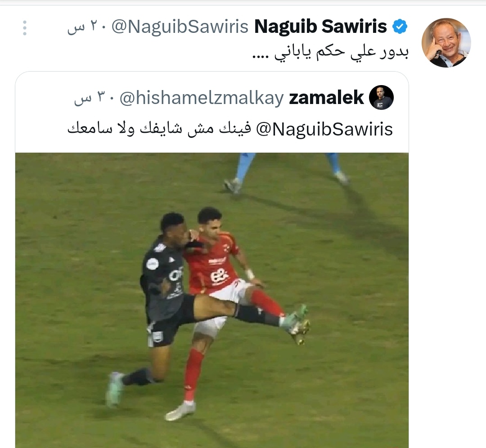The image size is (486, 448).
Task: Open the @NaguibSawiris handle in tweet header
Action: (x=180, y=27)
